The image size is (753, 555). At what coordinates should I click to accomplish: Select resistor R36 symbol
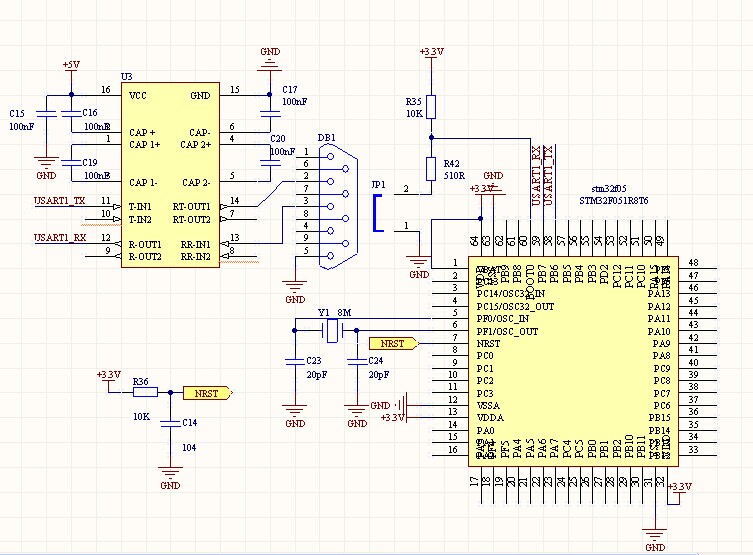145,393
